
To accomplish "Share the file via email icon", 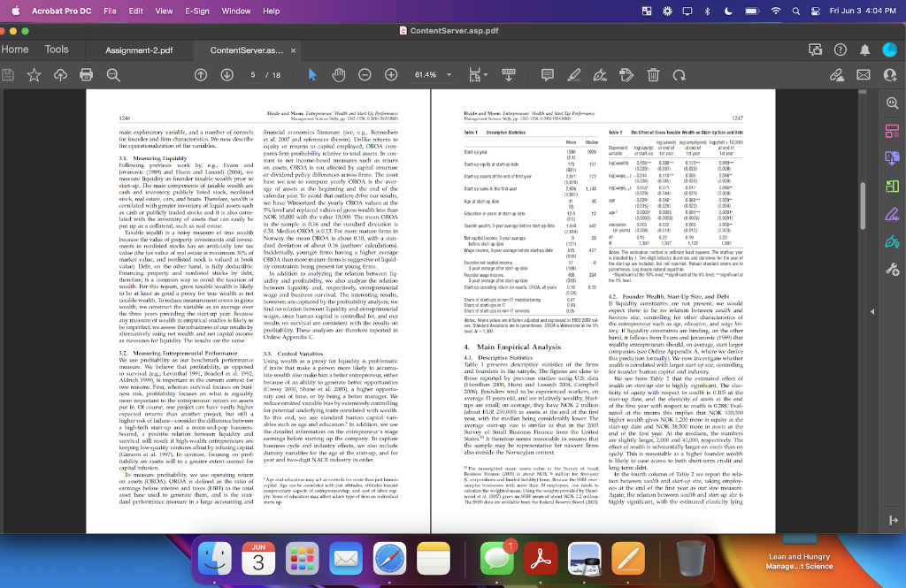I will pos(863,75).
